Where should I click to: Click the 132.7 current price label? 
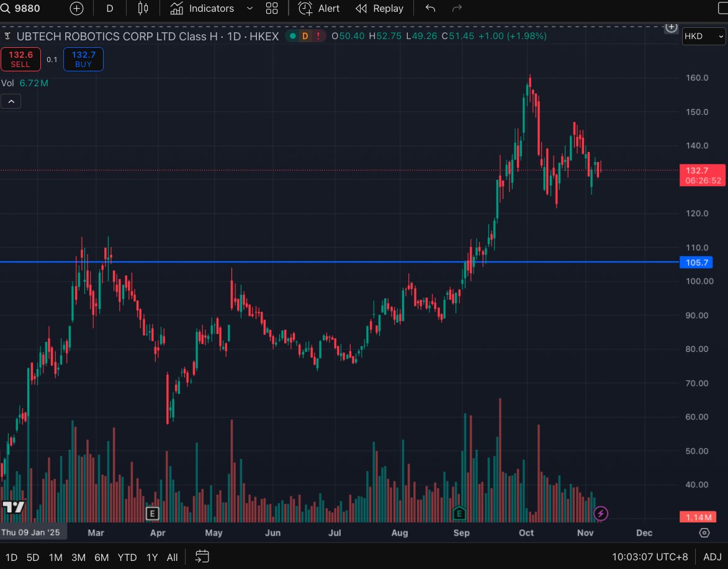pyautogui.click(x=703, y=176)
